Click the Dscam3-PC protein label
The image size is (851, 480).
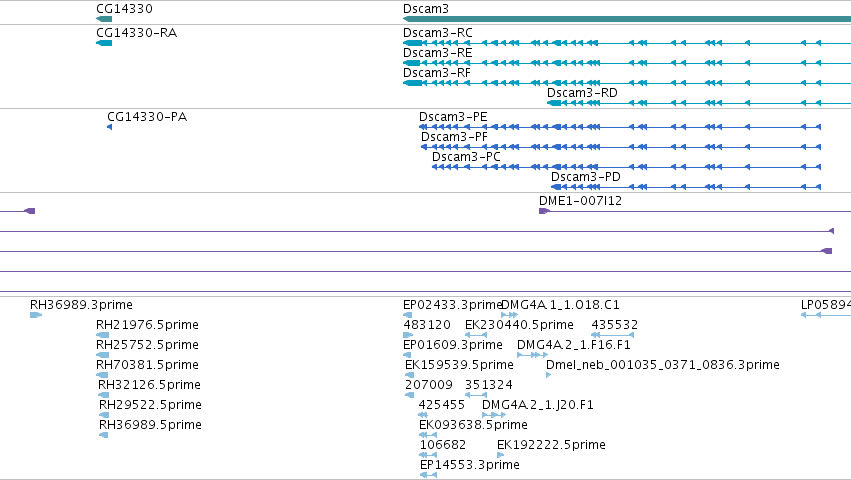pos(466,157)
